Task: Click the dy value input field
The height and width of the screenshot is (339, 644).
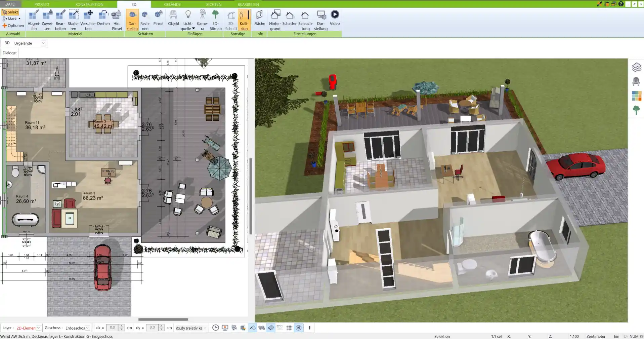Action: coord(152,328)
